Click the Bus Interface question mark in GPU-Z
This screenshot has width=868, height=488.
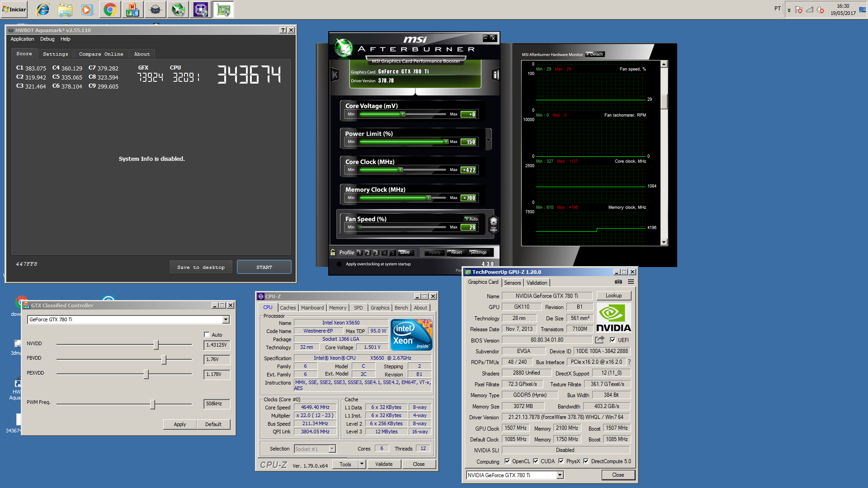[629, 362]
